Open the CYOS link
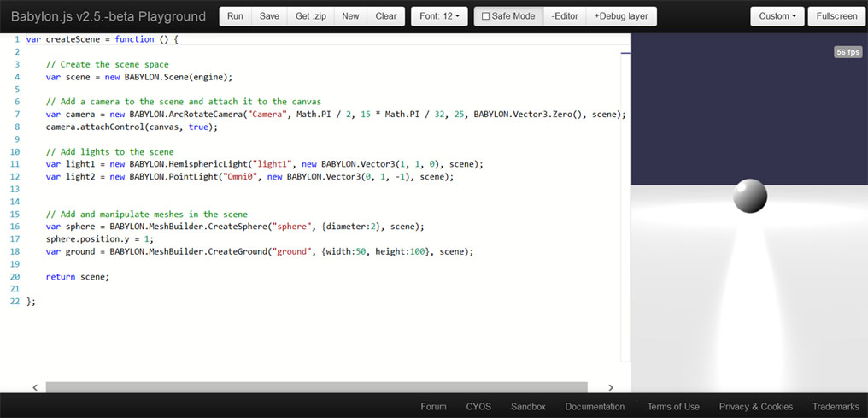Image resolution: width=868 pixels, height=418 pixels. [478, 406]
